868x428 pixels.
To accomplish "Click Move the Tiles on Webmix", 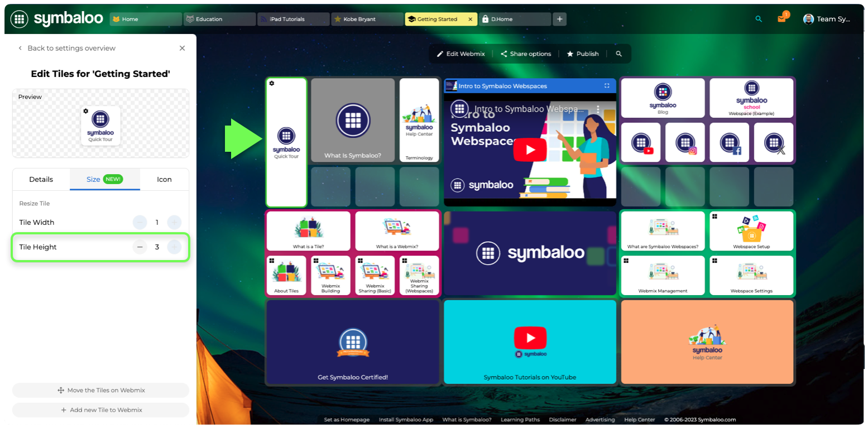I will click(x=100, y=390).
